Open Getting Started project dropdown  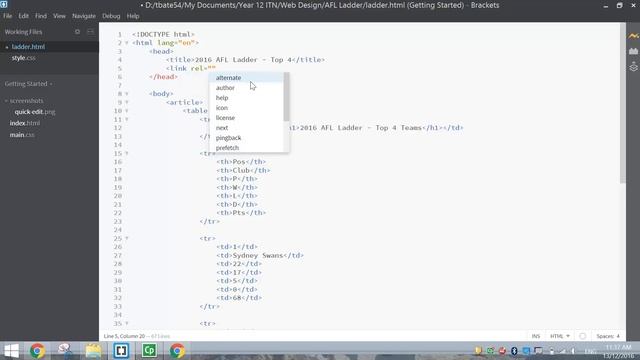click(29, 84)
